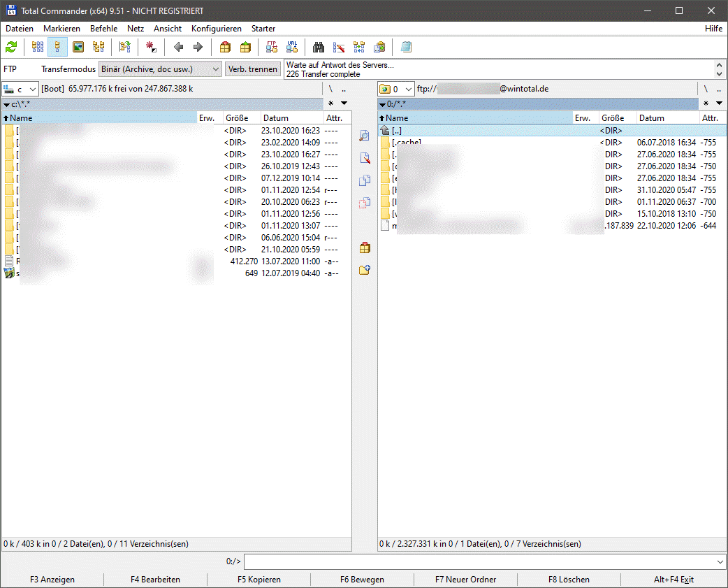Open file search with binoculars icon
Screen dimensions: 728x588
[x=319, y=47]
